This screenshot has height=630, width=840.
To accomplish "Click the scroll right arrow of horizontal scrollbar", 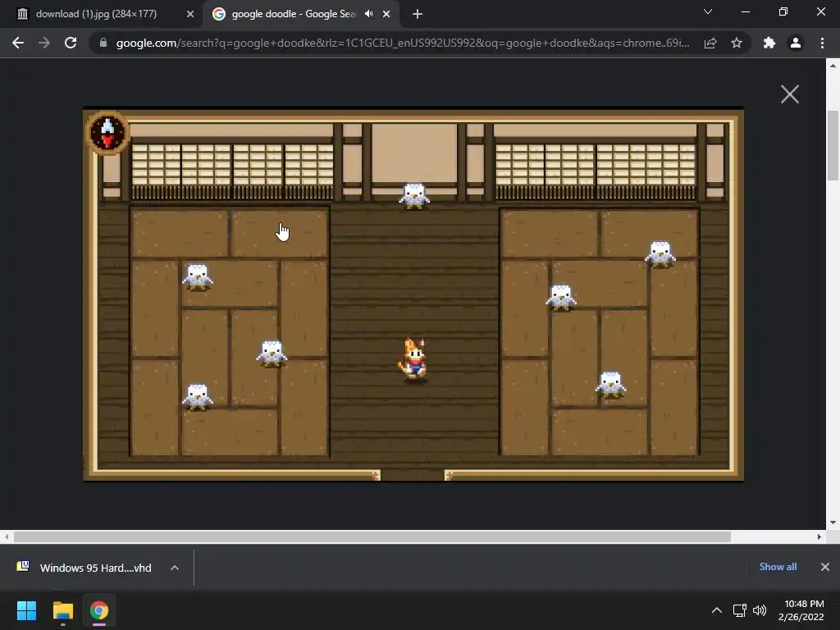I will (819, 536).
